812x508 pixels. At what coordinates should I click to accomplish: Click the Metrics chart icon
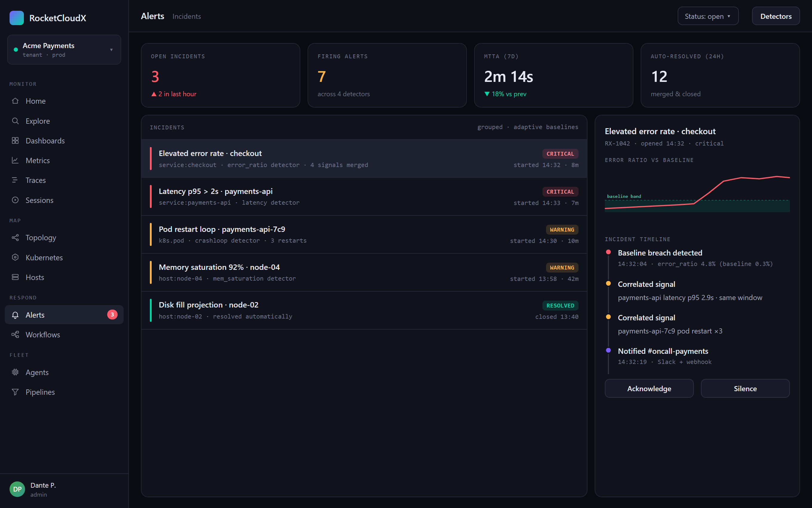point(15,160)
